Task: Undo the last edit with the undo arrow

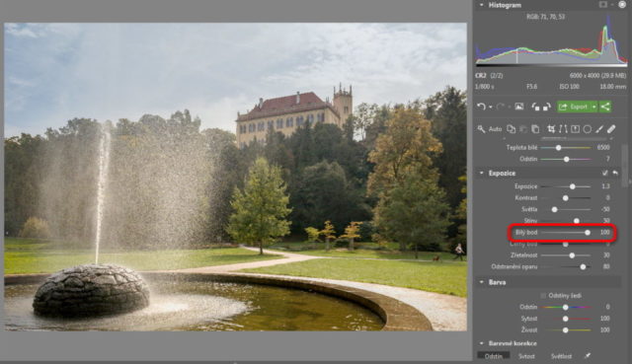Action: pos(481,107)
